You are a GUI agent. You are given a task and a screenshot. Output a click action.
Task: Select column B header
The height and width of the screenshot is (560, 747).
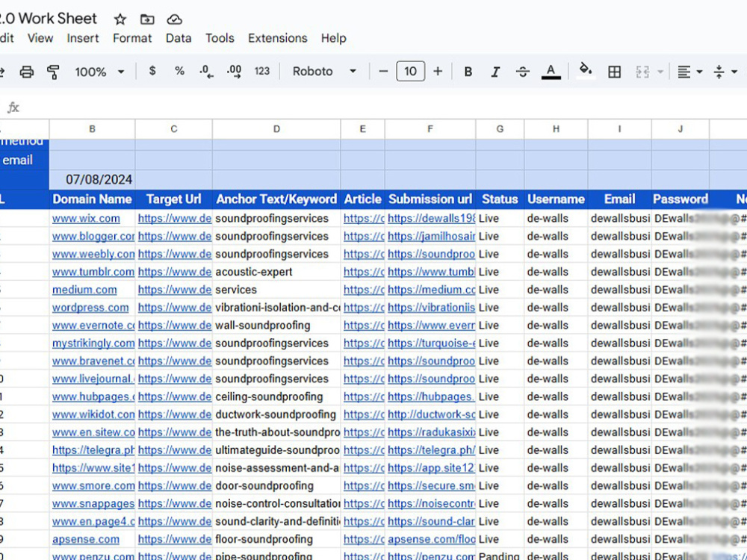coord(92,129)
